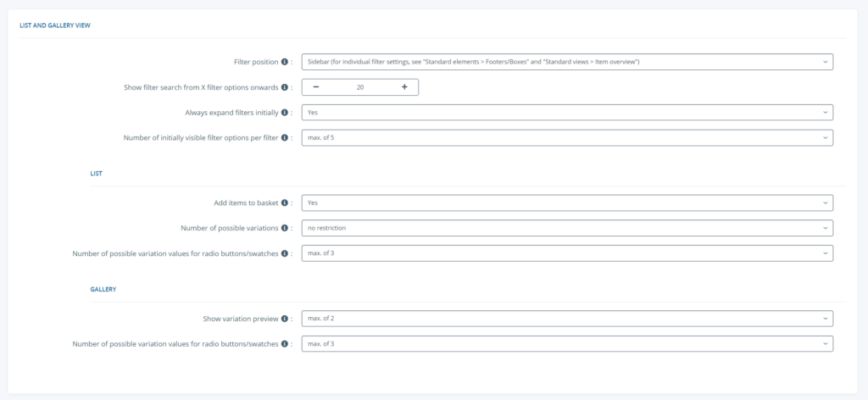868x400 pixels.
Task: Click the LIST AND GALLERY VIEW heading
Action: (x=55, y=25)
